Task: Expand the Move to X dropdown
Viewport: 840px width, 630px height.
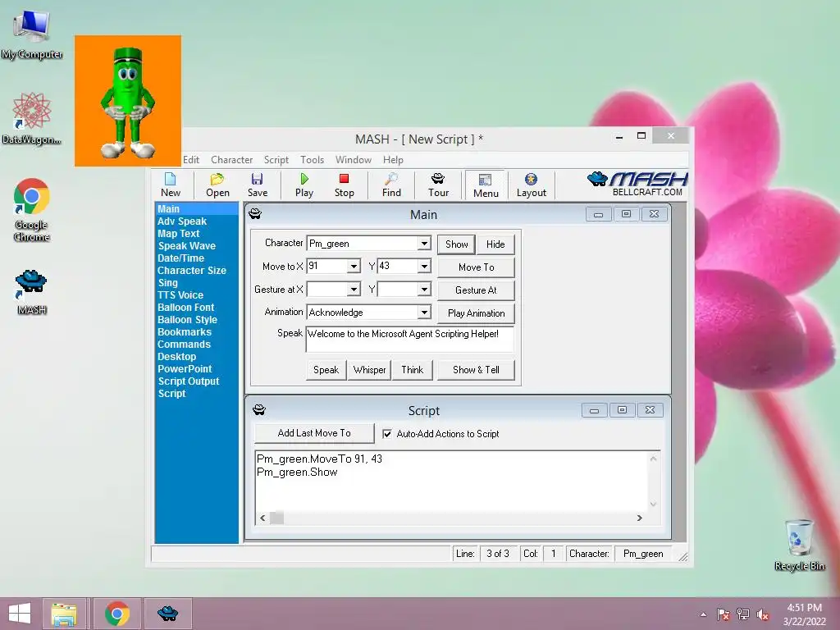Action: click(x=354, y=267)
